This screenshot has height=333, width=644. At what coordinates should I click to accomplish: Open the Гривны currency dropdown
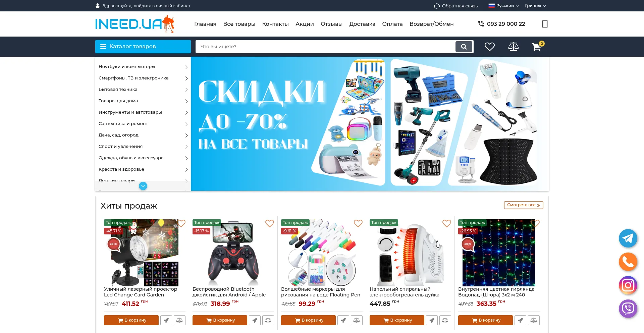pos(535,6)
